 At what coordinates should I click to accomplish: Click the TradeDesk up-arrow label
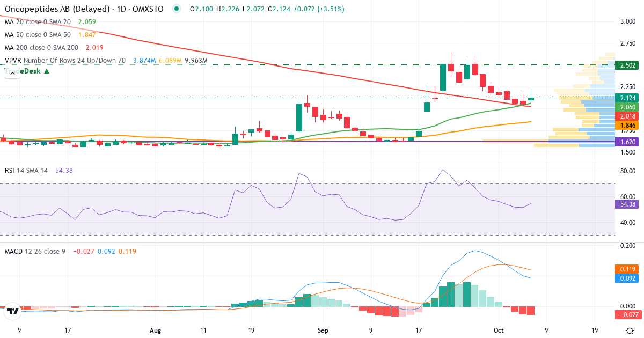pos(27,71)
